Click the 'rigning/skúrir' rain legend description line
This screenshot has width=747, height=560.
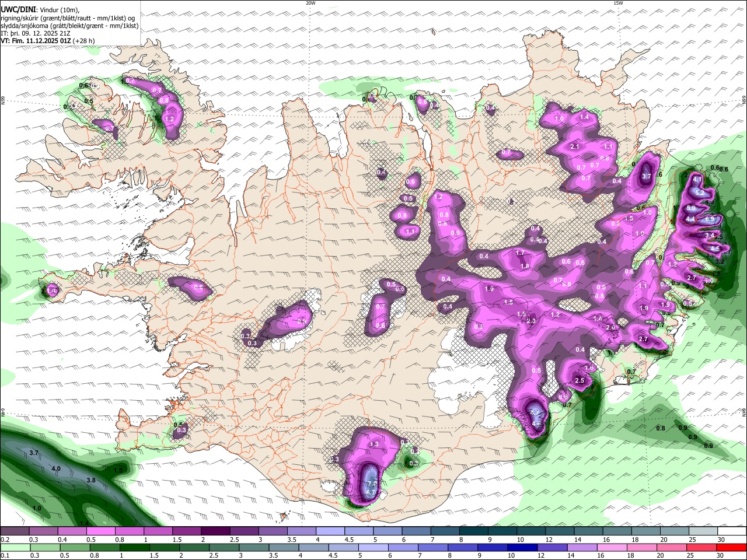pyautogui.click(x=68, y=18)
